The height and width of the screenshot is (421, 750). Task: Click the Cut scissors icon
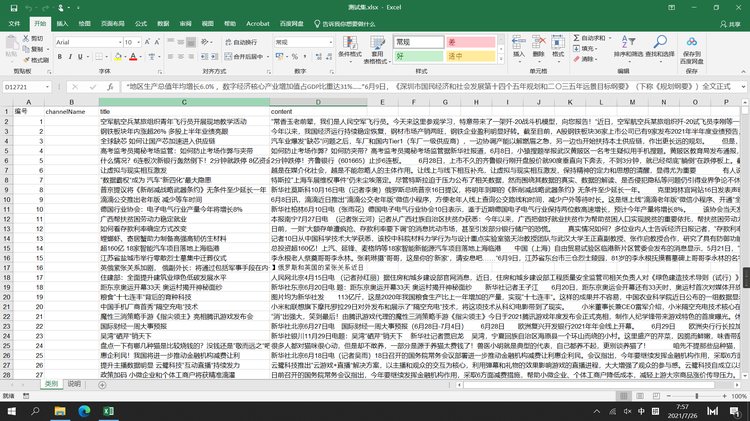[x=33, y=38]
